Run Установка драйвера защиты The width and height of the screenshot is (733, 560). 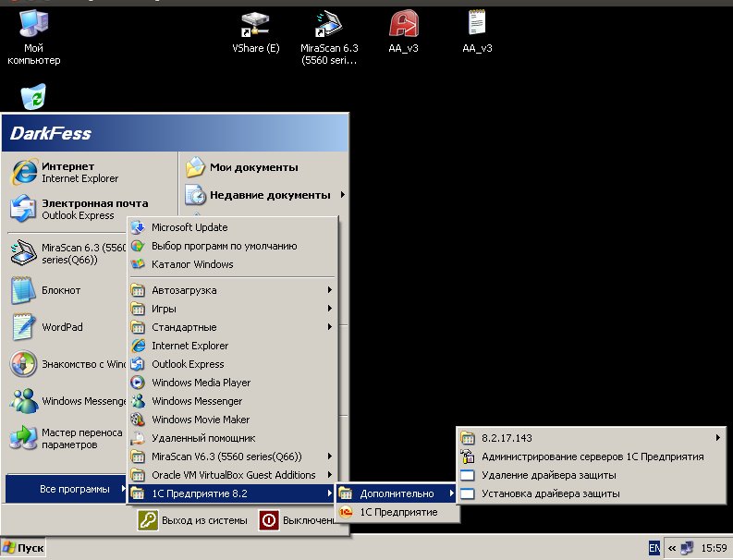pos(591,493)
